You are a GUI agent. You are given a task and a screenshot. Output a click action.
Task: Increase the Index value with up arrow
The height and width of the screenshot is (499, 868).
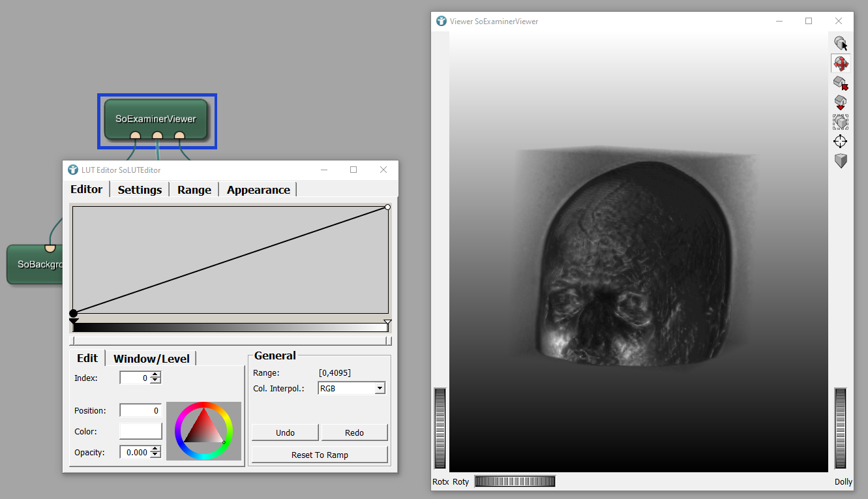click(x=155, y=374)
